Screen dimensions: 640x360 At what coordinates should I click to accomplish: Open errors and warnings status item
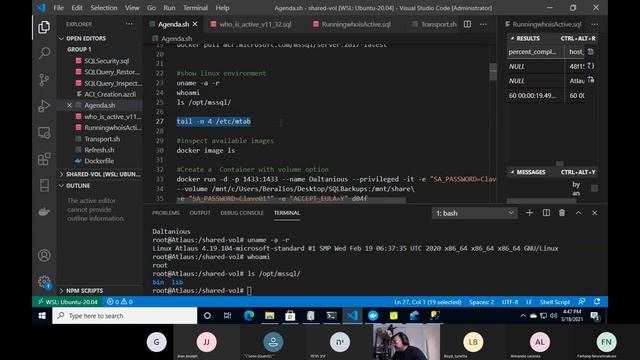[120, 302]
